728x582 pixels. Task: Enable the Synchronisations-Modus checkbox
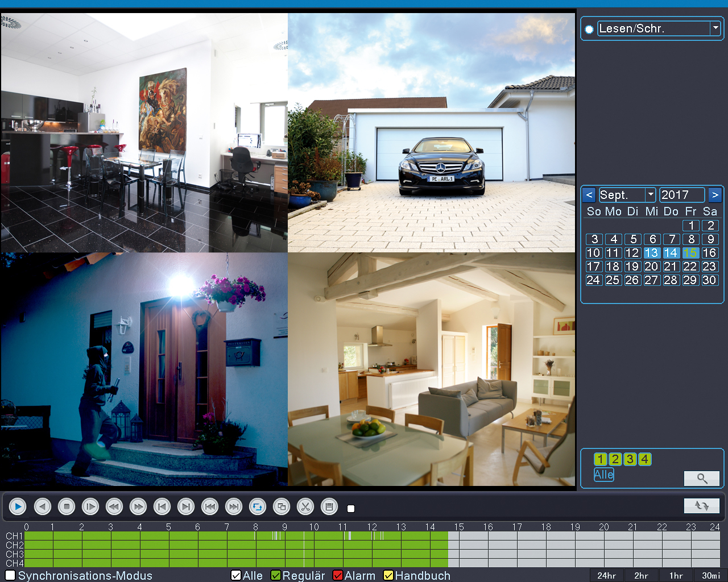10,576
